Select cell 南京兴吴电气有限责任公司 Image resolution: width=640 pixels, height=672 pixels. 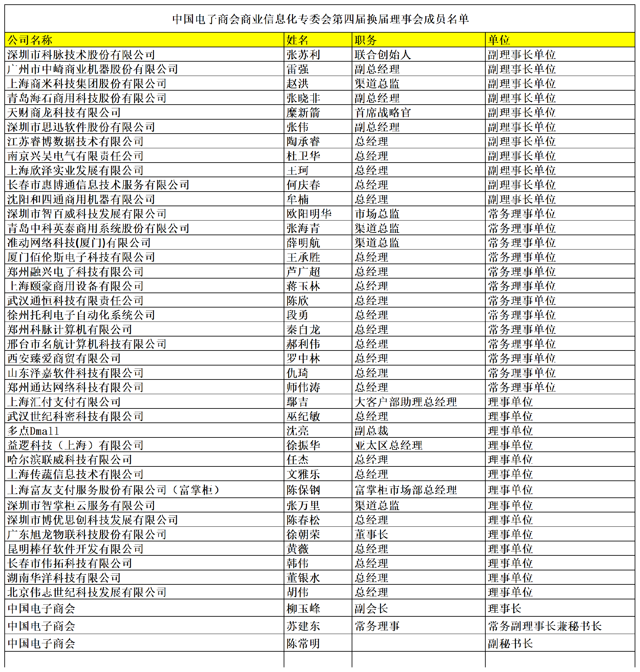click(144, 156)
